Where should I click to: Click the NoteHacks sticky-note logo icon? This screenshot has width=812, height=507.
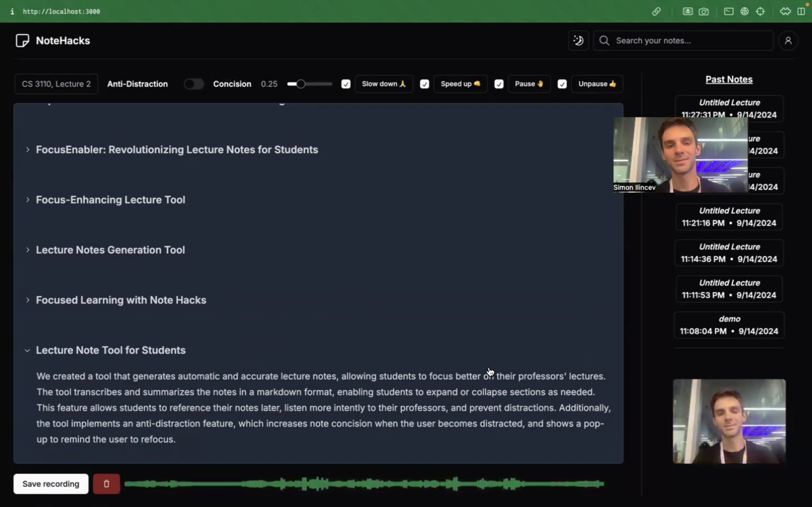click(x=22, y=41)
